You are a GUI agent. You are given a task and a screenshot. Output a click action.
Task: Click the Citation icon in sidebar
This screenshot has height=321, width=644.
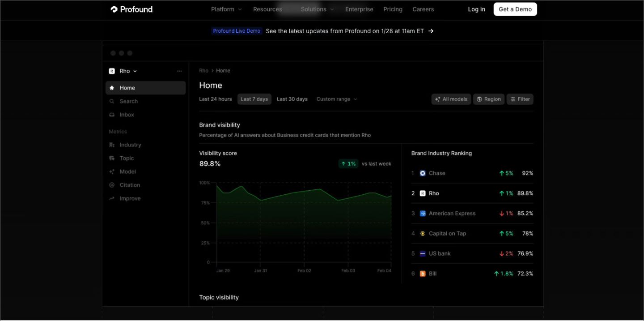(x=112, y=185)
